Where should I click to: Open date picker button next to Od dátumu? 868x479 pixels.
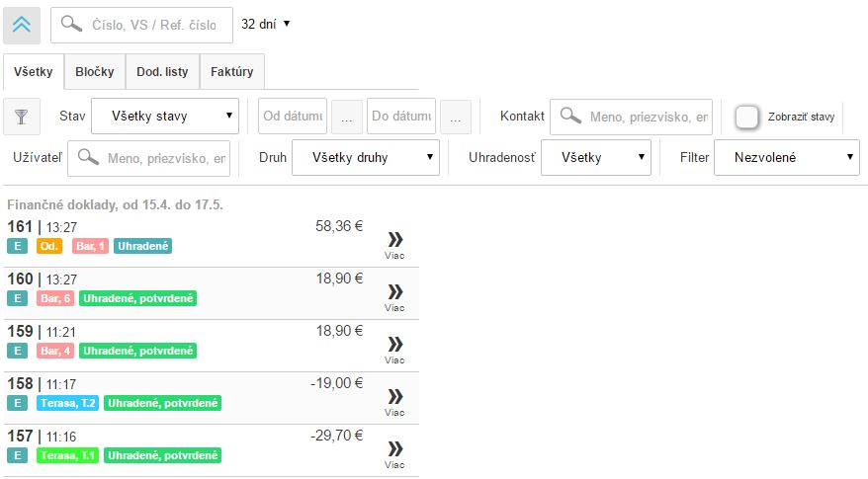[347, 117]
